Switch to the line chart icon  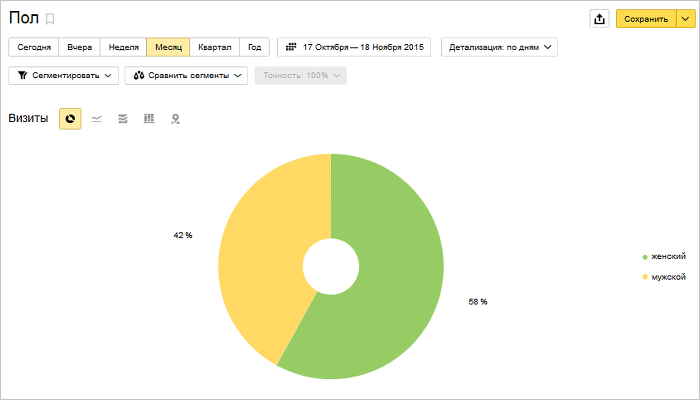tap(96, 119)
